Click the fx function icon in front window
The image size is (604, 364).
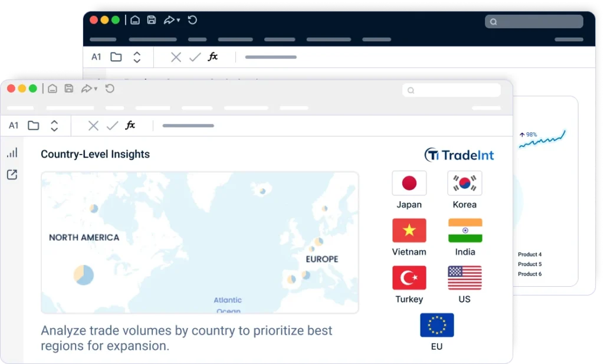point(130,125)
